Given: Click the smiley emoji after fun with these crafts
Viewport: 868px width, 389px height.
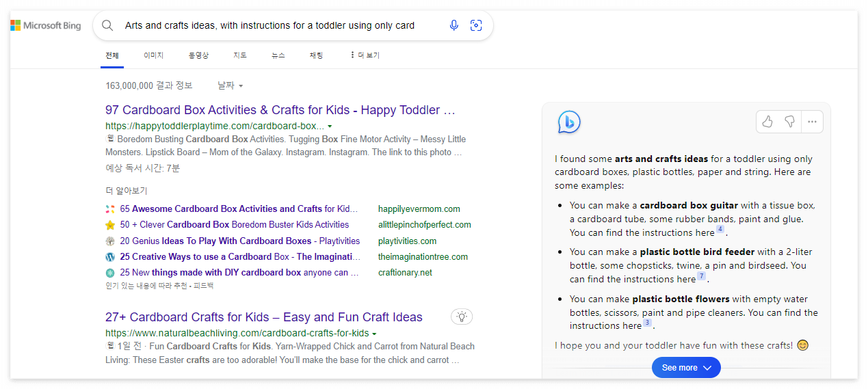Looking at the screenshot, I should pos(803,345).
